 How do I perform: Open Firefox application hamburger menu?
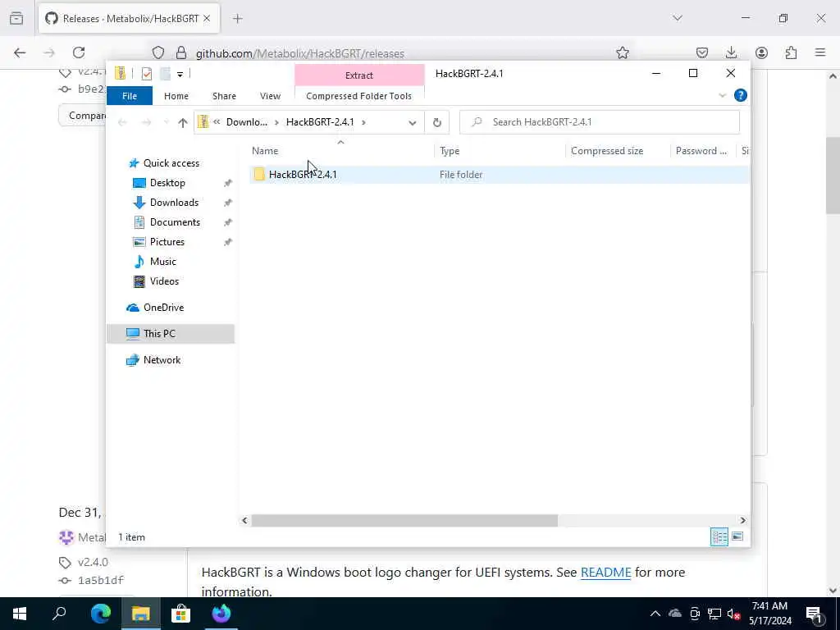[x=820, y=52]
